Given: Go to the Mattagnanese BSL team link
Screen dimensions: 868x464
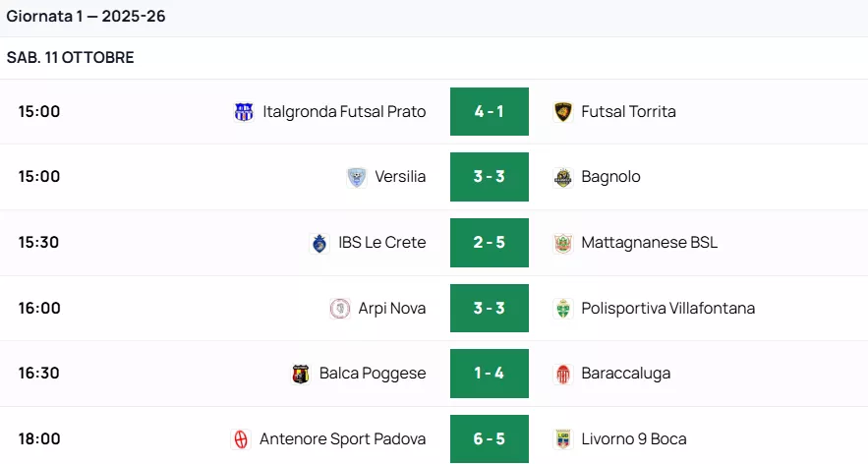Looking at the screenshot, I should [x=649, y=243].
